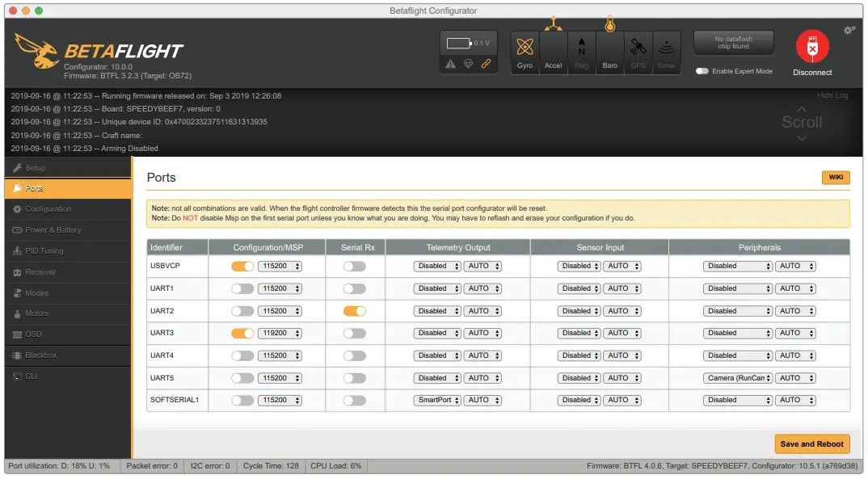This screenshot has width=868, height=479.
Task: Click the Gyro sensor icon
Action: pyautogui.click(x=525, y=48)
